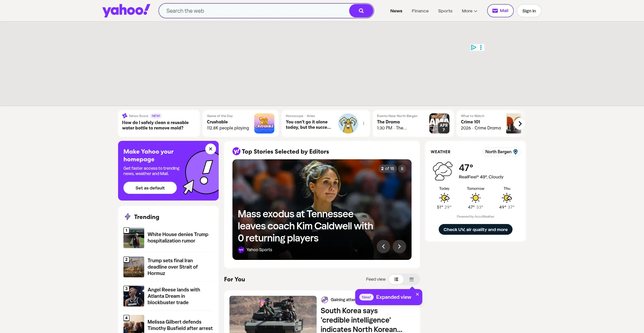The image size is (644, 333).
Task: Click the Trending lightning bolt icon
Action: (x=127, y=217)
